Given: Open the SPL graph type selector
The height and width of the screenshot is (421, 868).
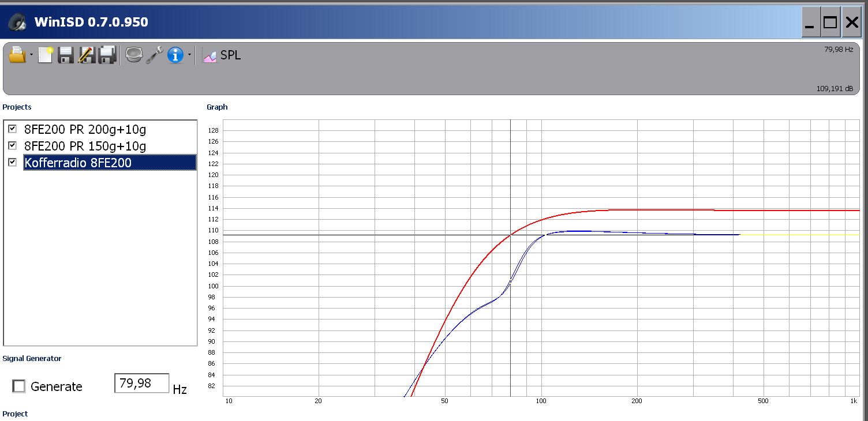Looking at the screenshot, I should tap(222, 55).
